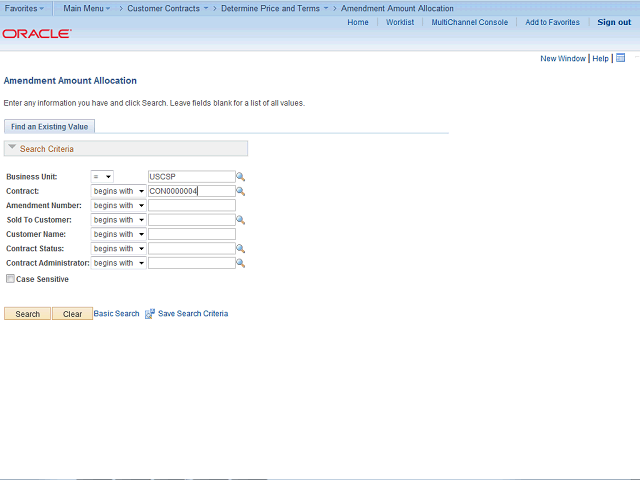640x480 pixels.
Task: Open the Help link
Action: [600, 58]
